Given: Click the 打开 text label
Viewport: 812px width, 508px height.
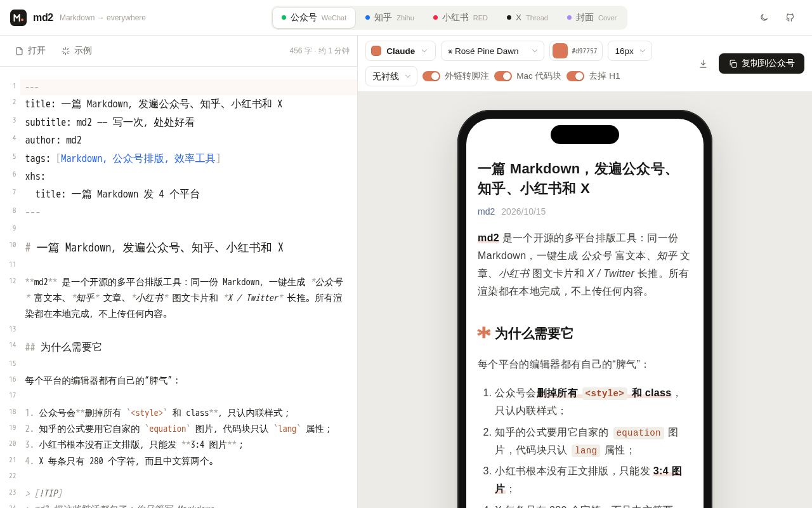Looking at the screenshot, I should [37, 51].
